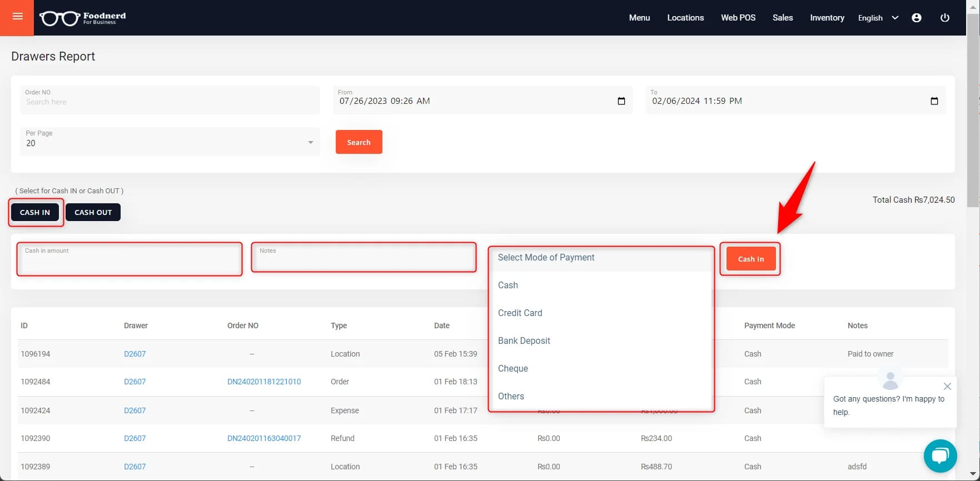This screenshot has width=980, height=481.
Task: Open the Web POS navigation item
Action: [738, 18]
